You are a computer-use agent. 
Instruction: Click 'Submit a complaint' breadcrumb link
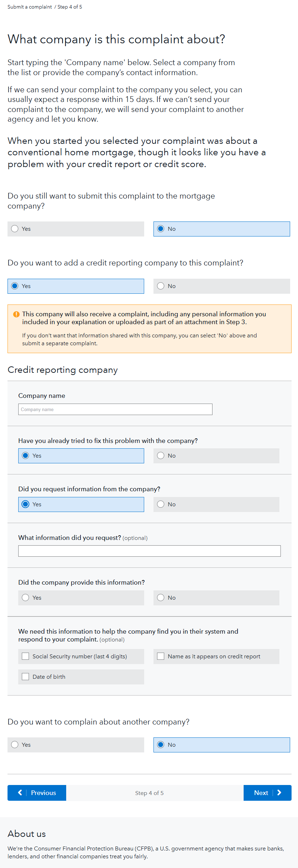click(30, 7)
